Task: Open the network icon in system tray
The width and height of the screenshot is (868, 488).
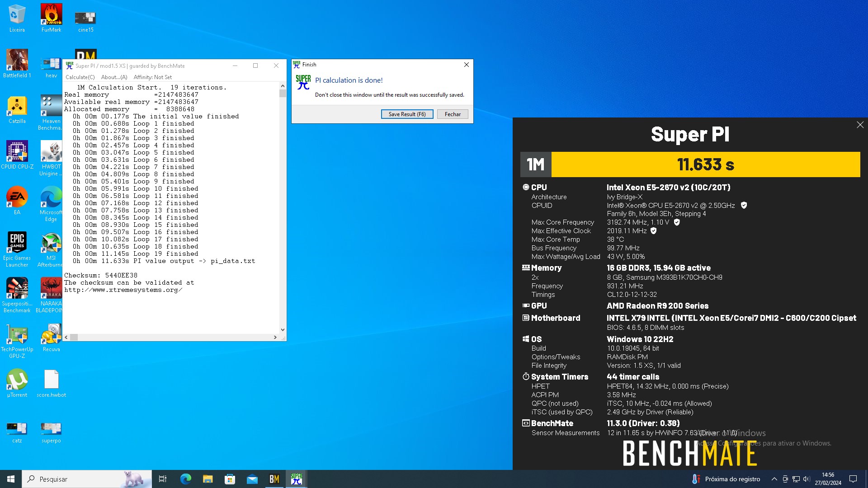Action: tap(796, 479)
